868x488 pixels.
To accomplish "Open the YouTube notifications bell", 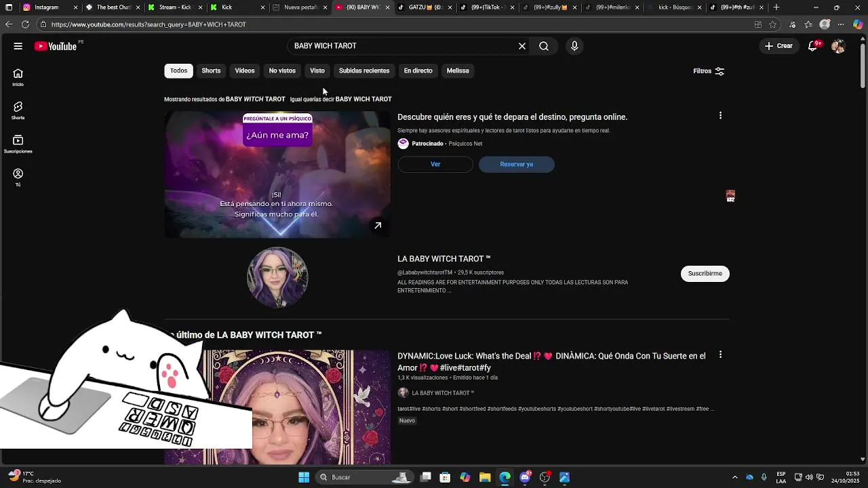I will [x=813, y=46].
